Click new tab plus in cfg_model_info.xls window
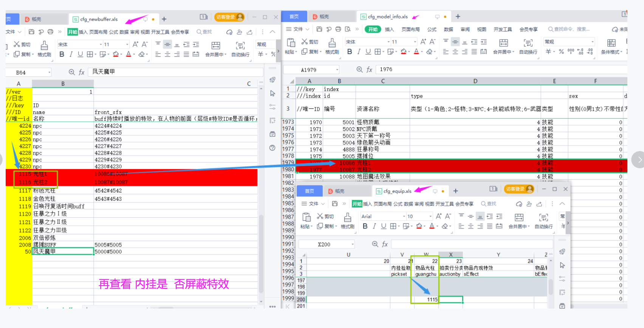This screenshot has width=644, height=328. pyautogui.click(x=458, y=17)
